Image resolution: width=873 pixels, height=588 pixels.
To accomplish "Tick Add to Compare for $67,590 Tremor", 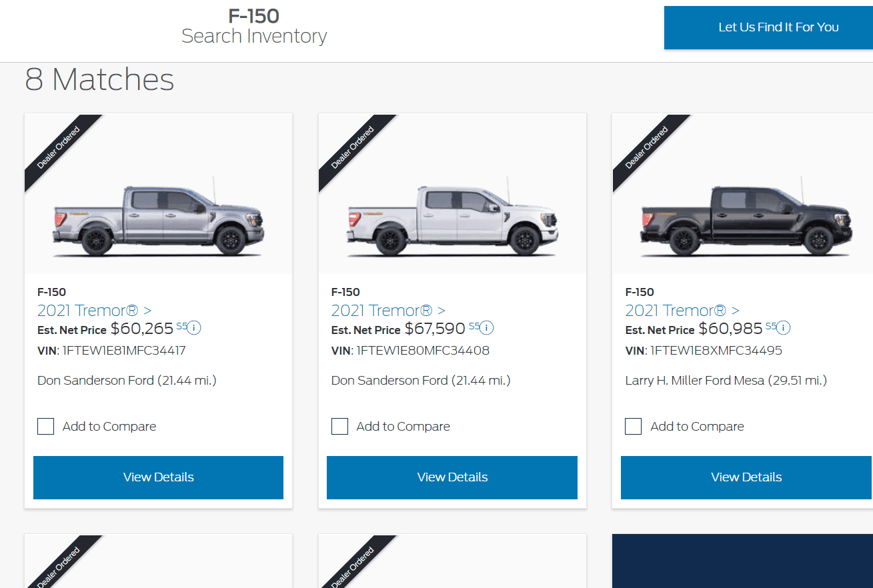I will [x=339, y=427].
